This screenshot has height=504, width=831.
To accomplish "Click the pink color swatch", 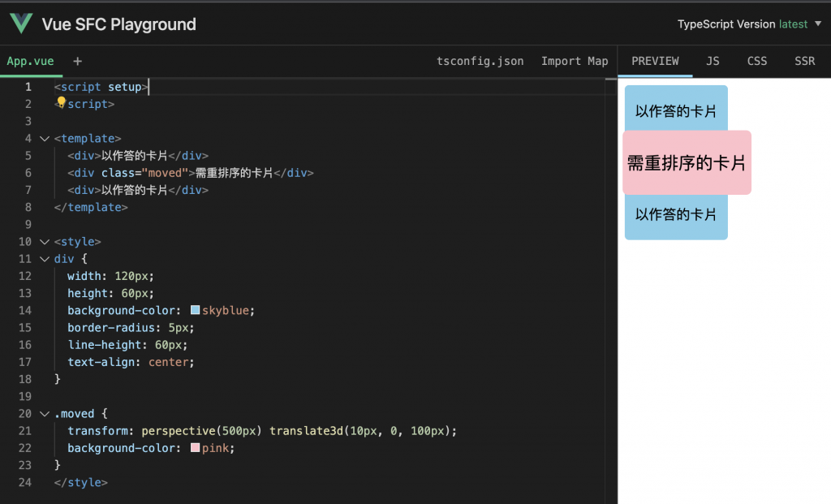I will click(x=196, y=448).
